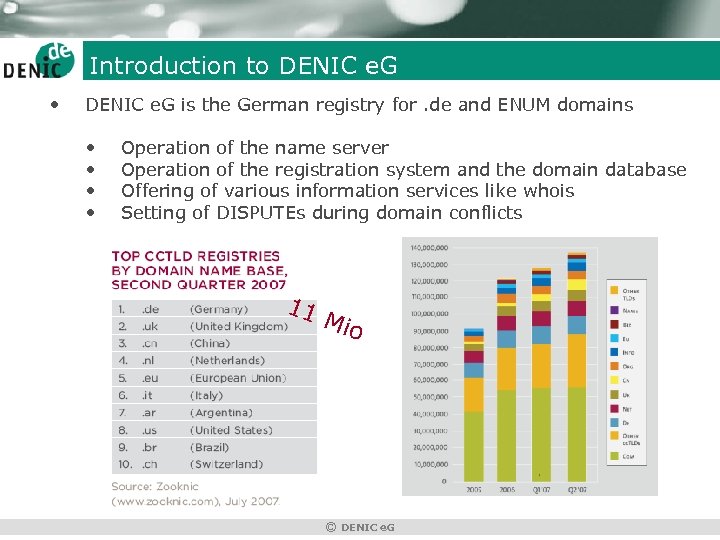
Task: Click the green Com segment of the Q1'07 bar
Action: [x=541, y=435]
